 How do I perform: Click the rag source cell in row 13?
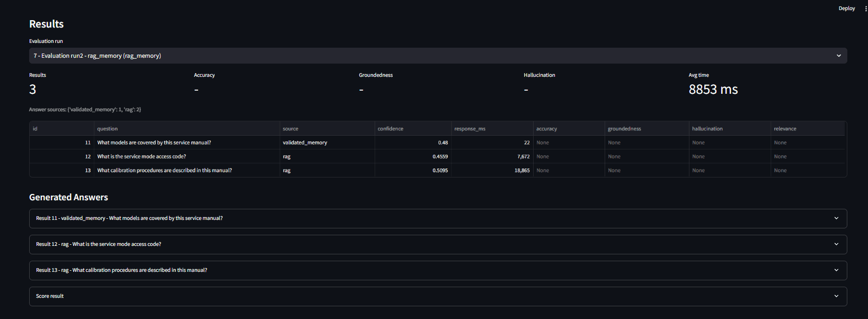point(327,170)
